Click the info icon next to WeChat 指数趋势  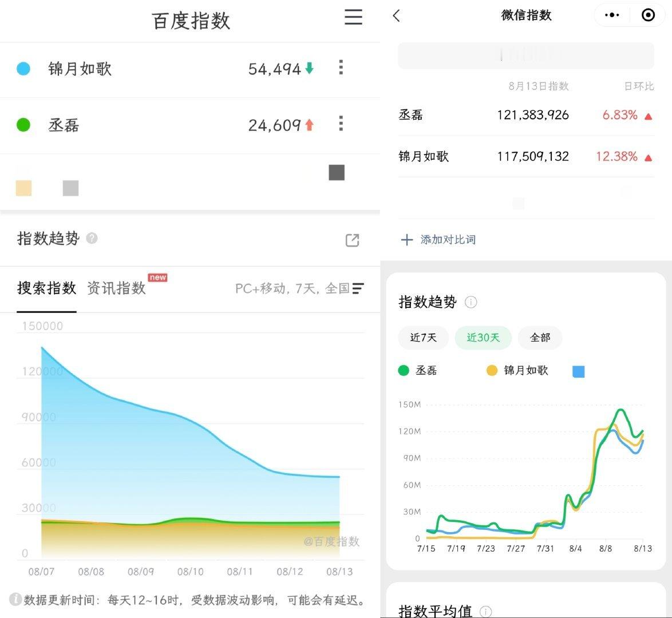click(471, 302)
